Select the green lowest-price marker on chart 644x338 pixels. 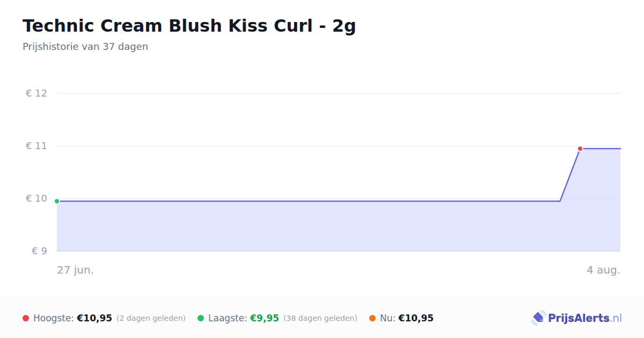point(57,201)
